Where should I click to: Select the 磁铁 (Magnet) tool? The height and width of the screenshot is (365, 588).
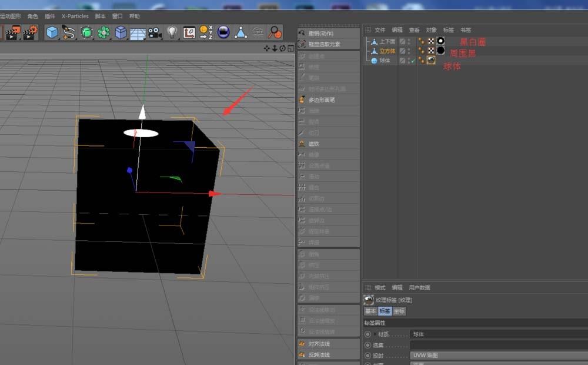click(318, 143)
